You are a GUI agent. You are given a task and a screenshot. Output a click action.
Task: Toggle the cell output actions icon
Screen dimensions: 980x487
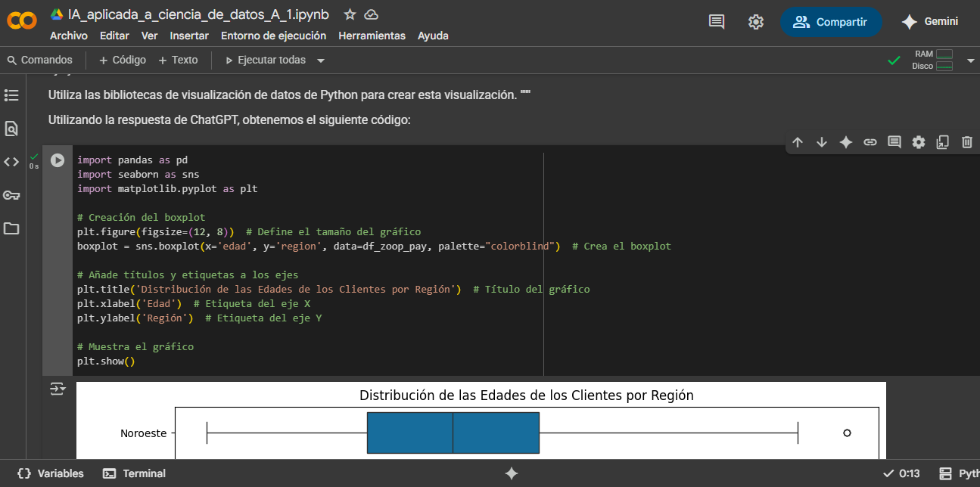coord(58,389)
